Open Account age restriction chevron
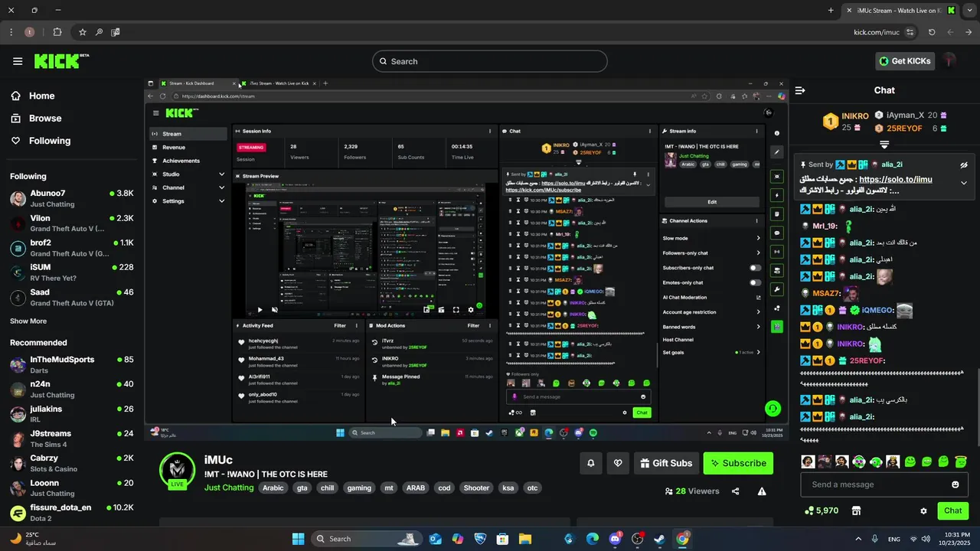Screen dimensions: 980x551 (x=758, y=312)
